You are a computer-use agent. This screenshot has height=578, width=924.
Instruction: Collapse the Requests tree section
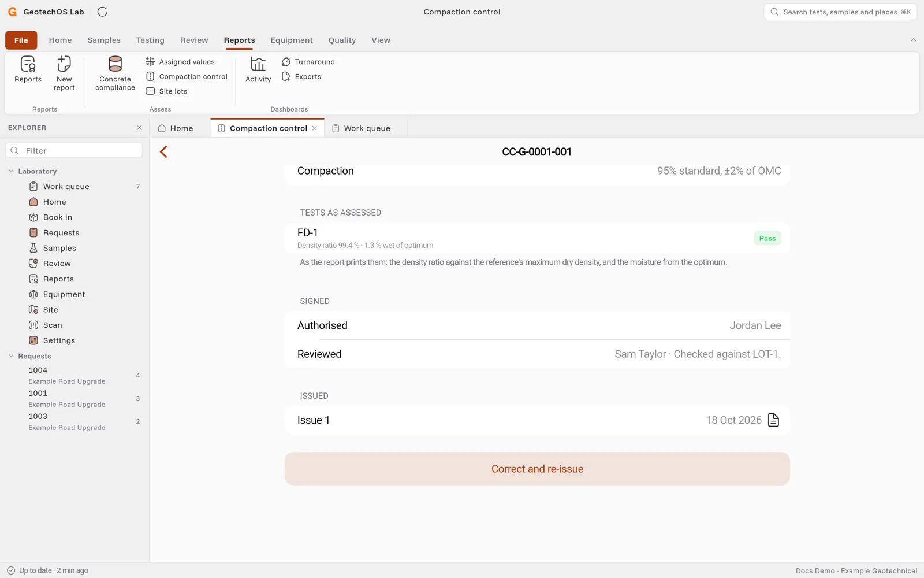(x=11, y=356)
